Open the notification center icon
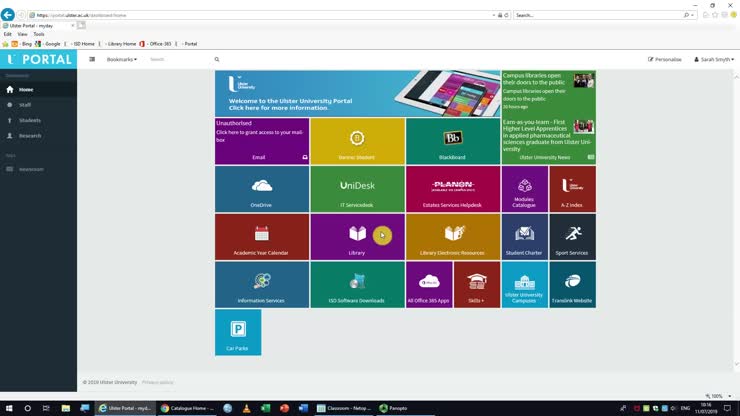740x416 pixels. click(727, 408)
